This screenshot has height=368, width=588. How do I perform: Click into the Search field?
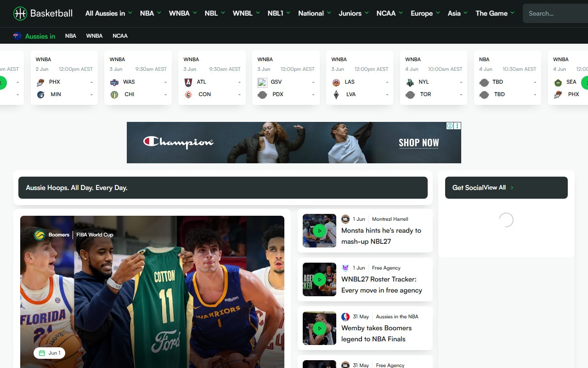coord(555,13)
